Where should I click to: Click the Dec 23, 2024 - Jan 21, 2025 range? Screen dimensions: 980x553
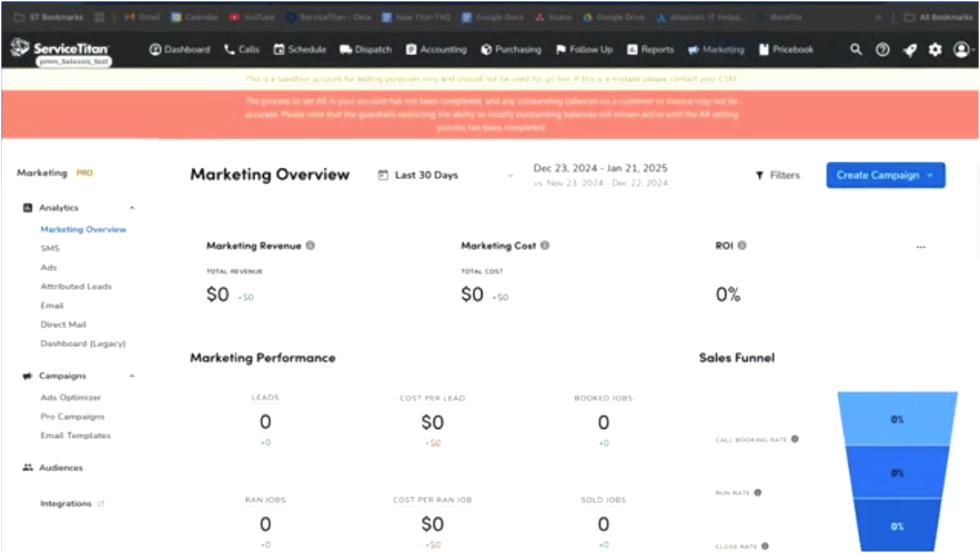pyautogui.click(x=600, y=168)
